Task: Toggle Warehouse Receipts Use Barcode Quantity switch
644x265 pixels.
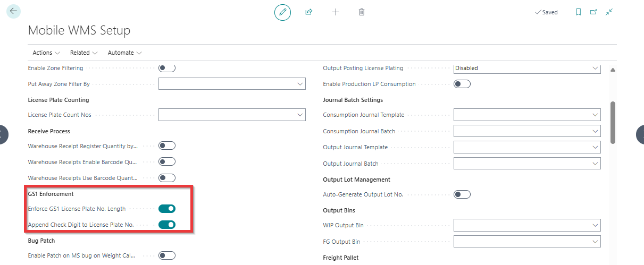Action: tap(167, 178)
